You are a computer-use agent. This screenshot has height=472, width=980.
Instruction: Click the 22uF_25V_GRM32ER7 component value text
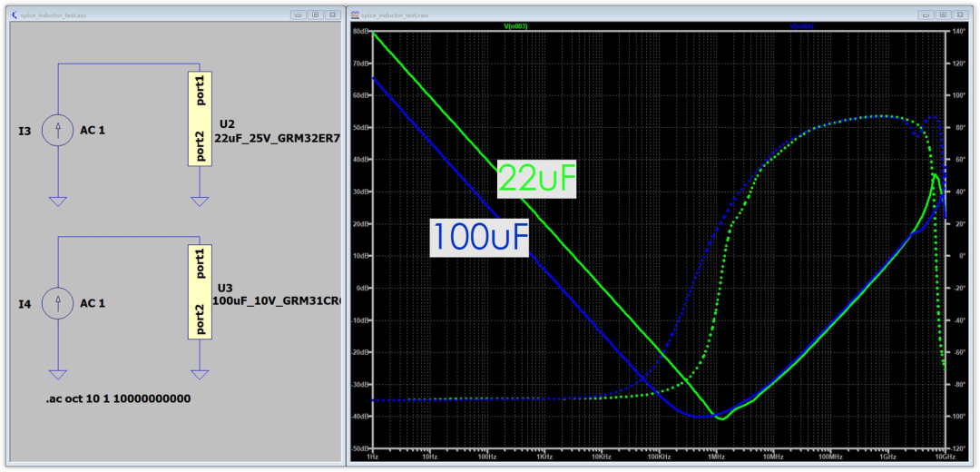(278, 138)
